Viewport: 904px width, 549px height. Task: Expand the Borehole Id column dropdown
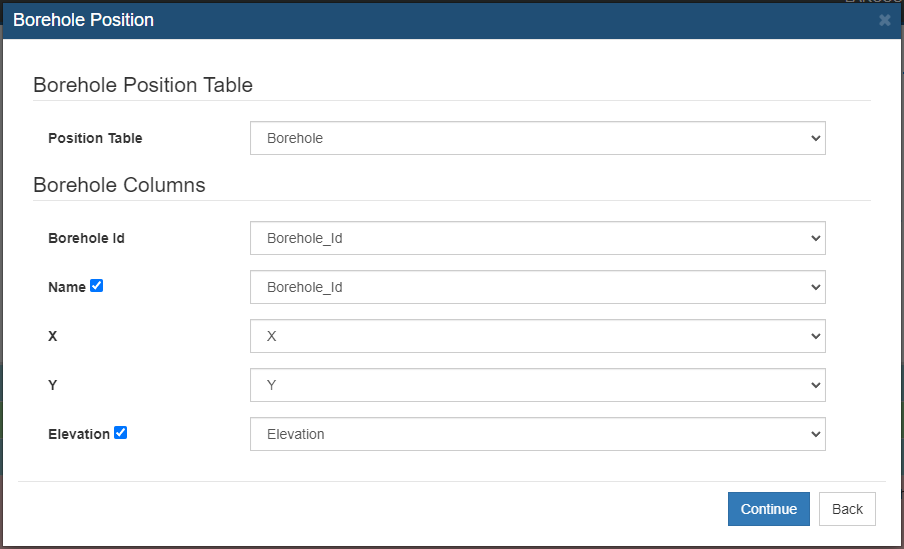click(537, 238)
